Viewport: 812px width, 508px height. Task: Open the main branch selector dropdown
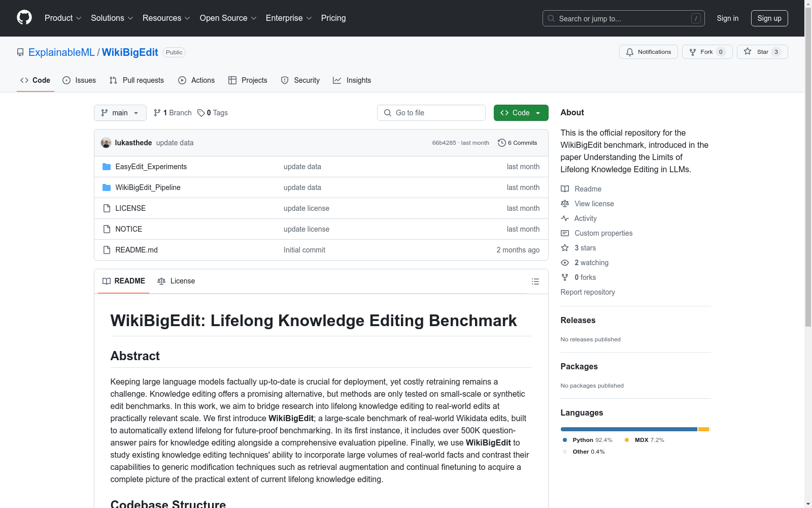(120, 113)
